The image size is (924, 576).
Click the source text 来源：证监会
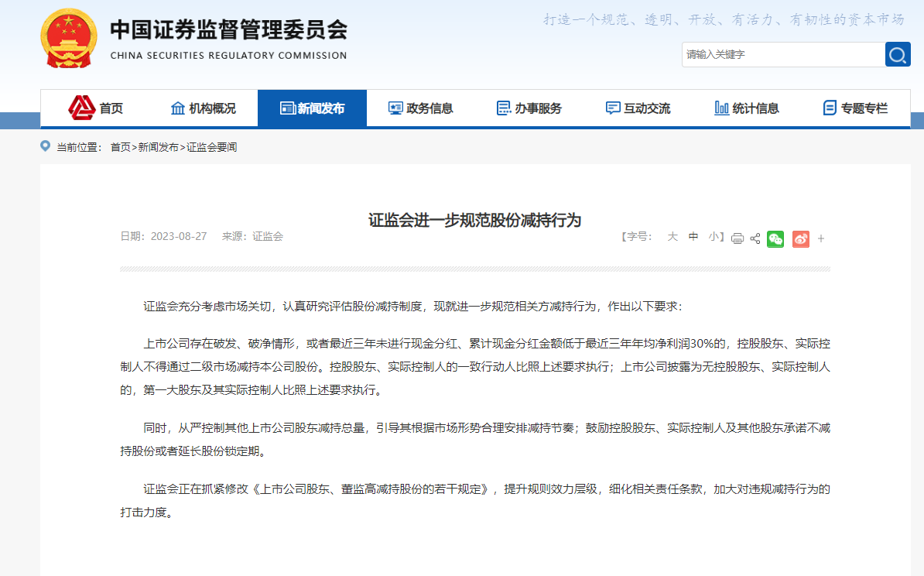[252, 236]
